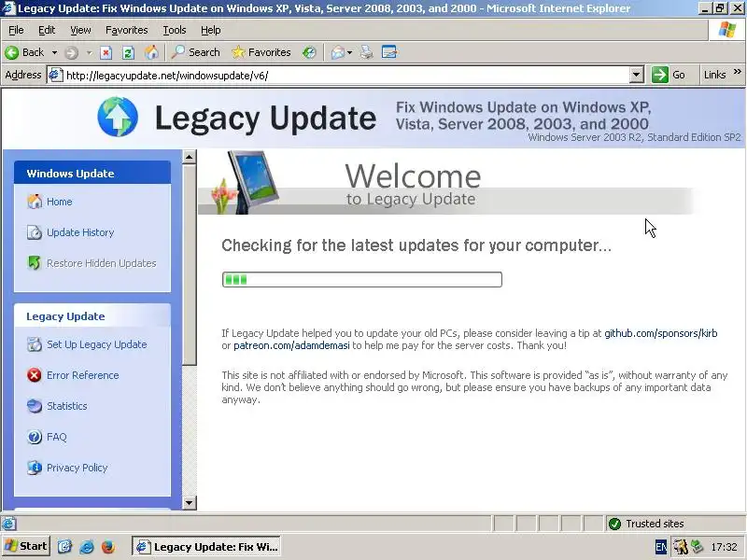
Task: Click the Update History clock icon
Action: [35, 232]
